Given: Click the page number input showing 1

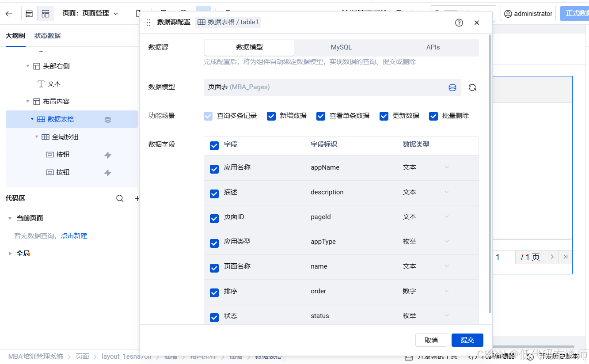Looking at the screenshot, I should click(504, 257).
